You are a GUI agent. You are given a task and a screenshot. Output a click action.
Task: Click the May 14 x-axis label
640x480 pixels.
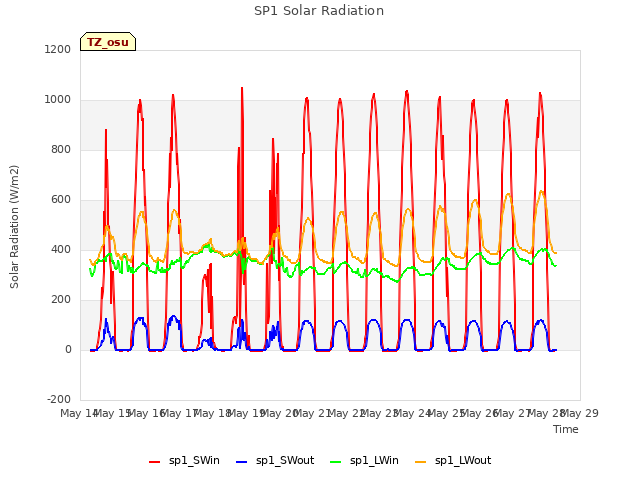click(79, 413)
